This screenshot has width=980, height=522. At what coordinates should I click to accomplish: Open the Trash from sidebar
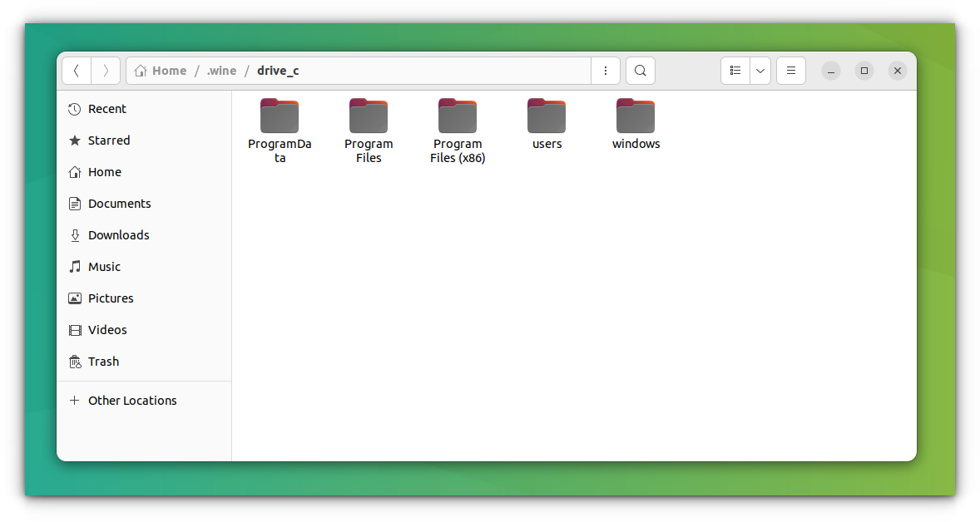[103, 362]
